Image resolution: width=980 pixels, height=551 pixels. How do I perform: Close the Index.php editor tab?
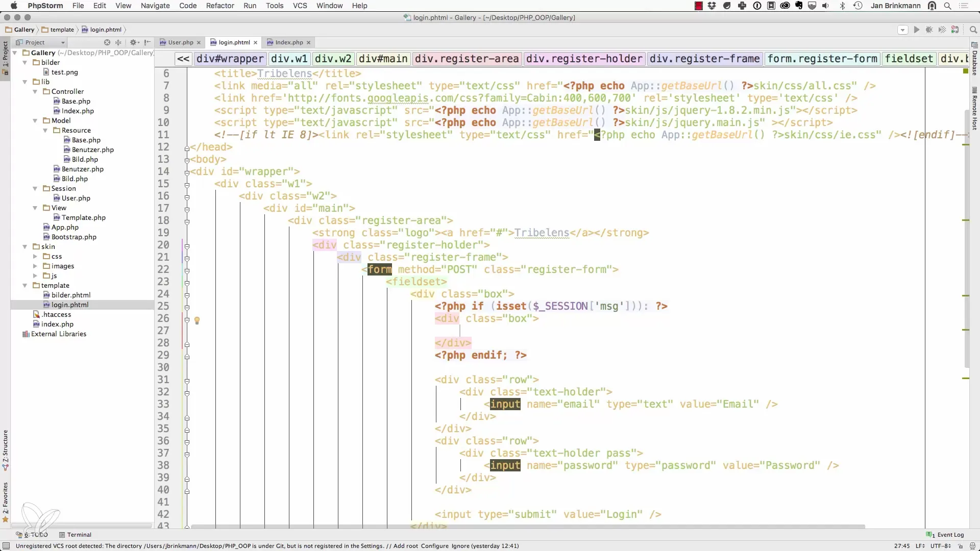(x=308, y=42)
